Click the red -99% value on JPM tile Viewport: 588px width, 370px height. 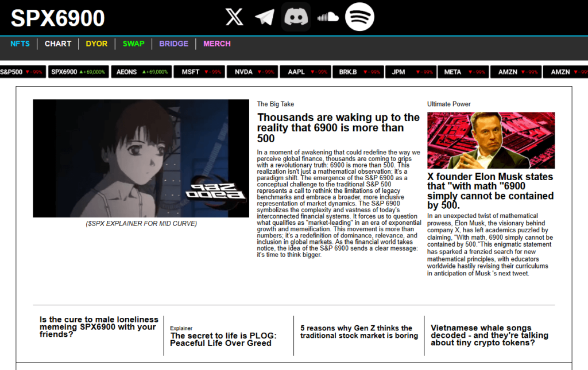pos(424,72)
